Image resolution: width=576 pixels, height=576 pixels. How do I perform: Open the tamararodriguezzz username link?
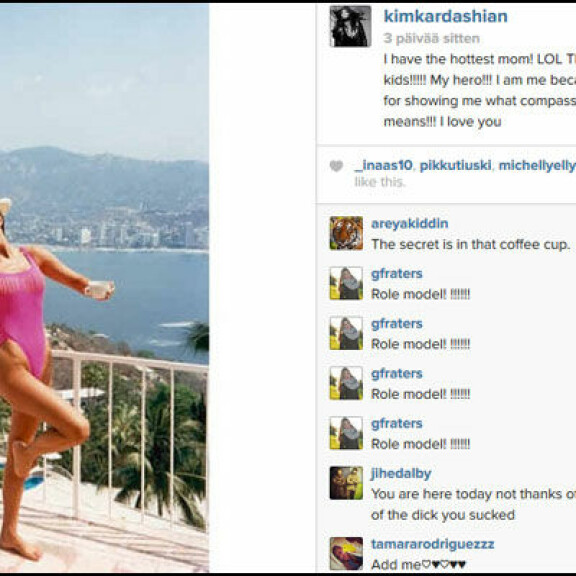(432, 544)
